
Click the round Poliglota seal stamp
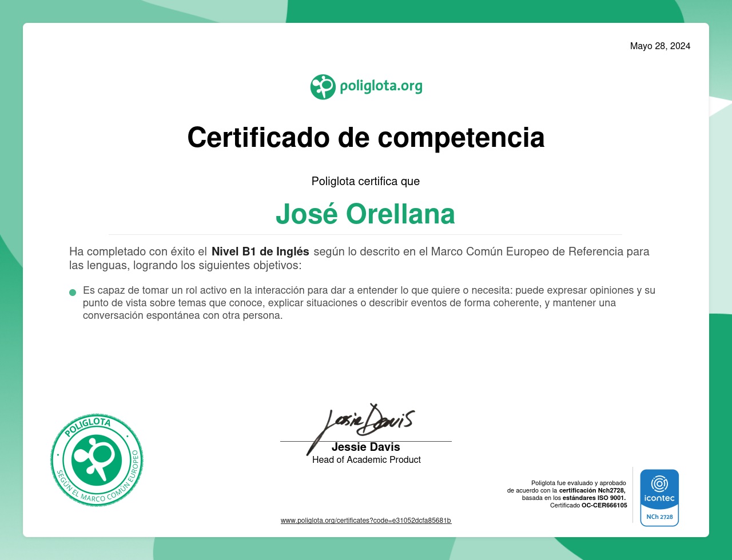97,460
